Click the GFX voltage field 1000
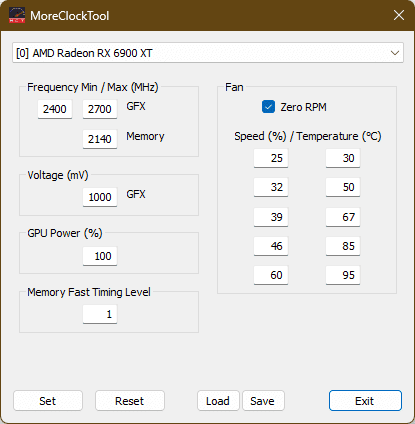The width and height of the screenshot is (415, 424). point(100,197)
